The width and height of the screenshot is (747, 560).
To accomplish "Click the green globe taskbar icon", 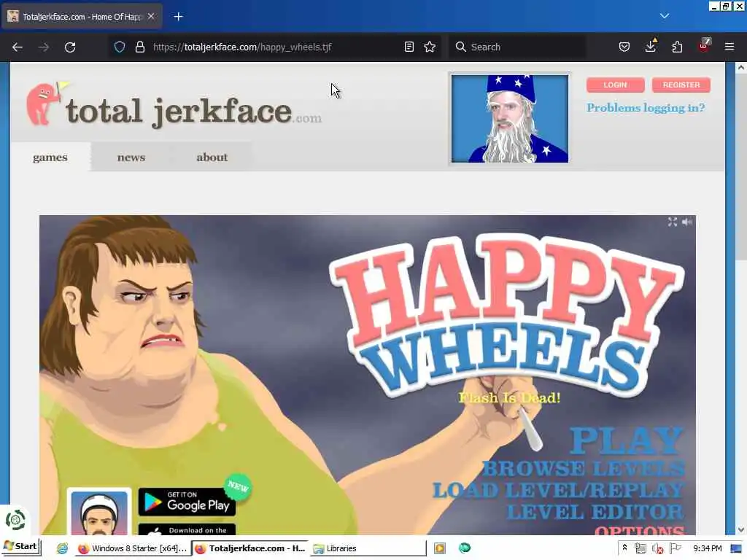I will (465, 548).
